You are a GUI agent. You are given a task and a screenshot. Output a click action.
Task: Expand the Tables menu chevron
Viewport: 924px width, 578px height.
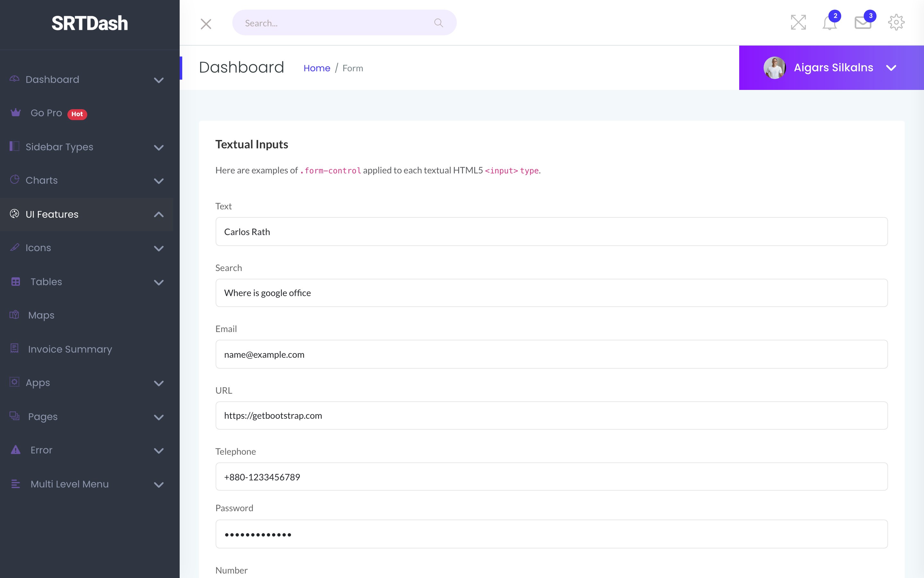click(158, 282)
